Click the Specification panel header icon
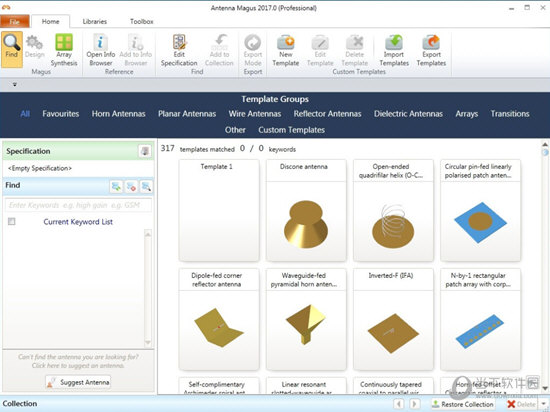The image size is (550, 412). point(145,151)
